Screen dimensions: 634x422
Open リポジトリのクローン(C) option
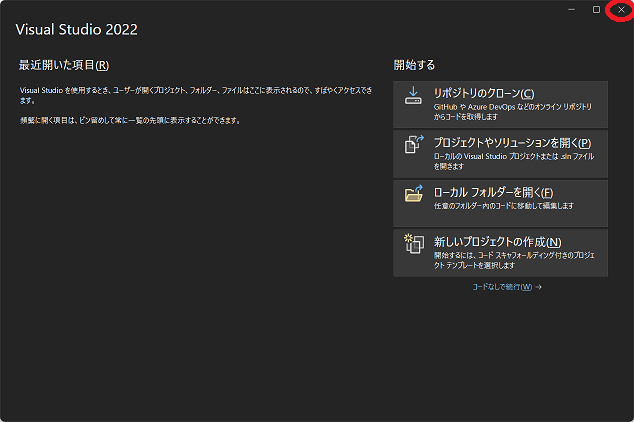click(500, 105)
